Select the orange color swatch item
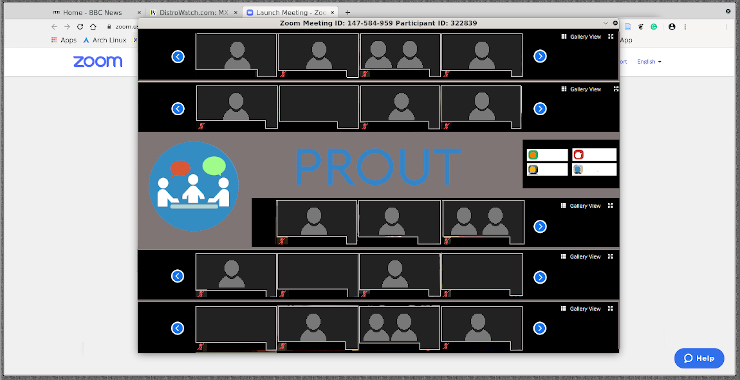This screenshot has height=380, width=740. coord(547,155)
